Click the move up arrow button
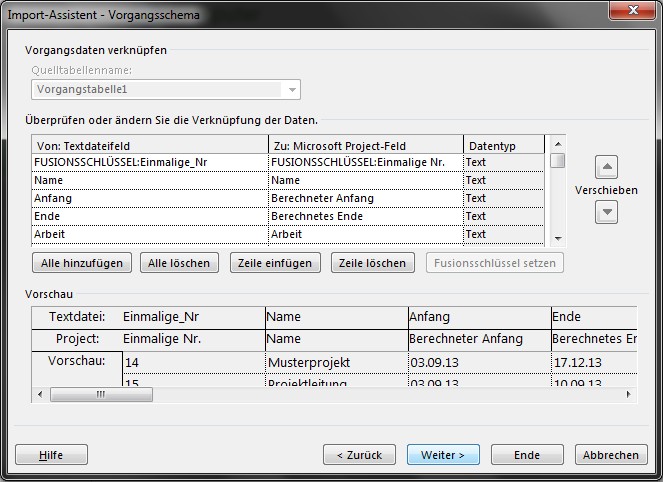Screen dimensions: 663x482 click(x=607, y=166)
